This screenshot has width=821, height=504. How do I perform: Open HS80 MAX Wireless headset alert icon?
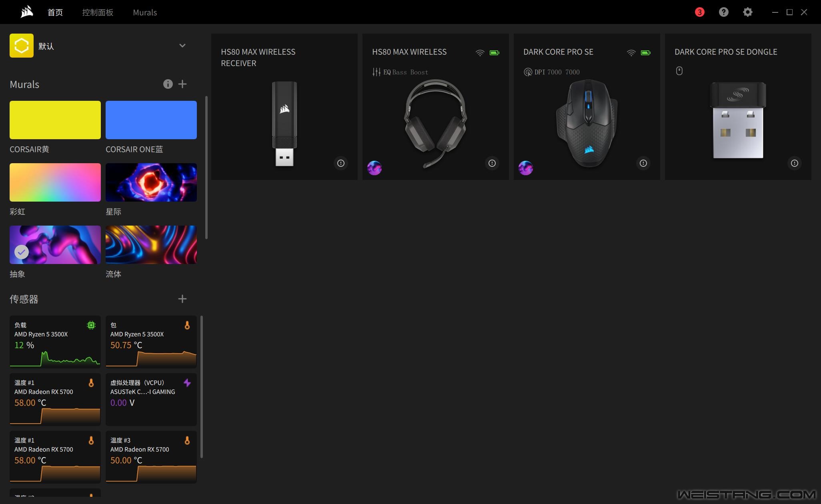[492, 163]
